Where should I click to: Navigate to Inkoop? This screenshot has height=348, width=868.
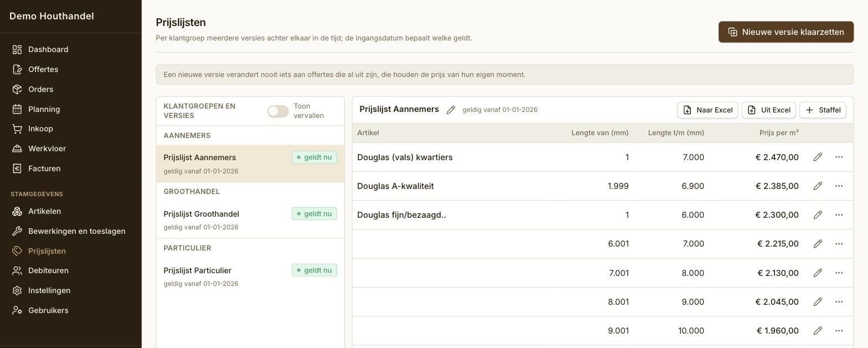[70, 129]
